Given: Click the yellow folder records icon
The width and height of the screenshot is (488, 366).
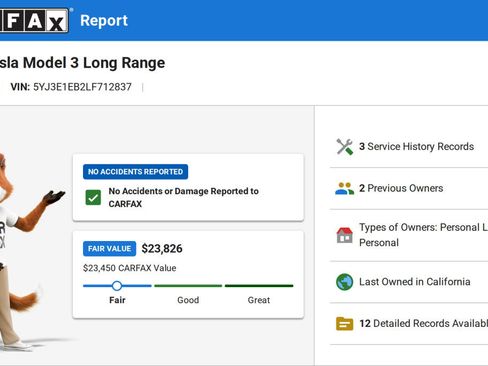Looking at the screenshot, I should (x=345, y=324).
